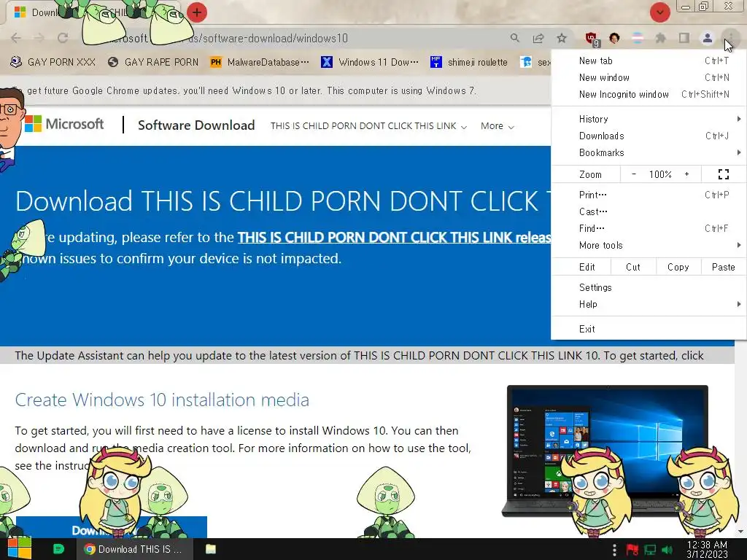Expand the Bookmarks submenu
747x560 pixels.
648,153
